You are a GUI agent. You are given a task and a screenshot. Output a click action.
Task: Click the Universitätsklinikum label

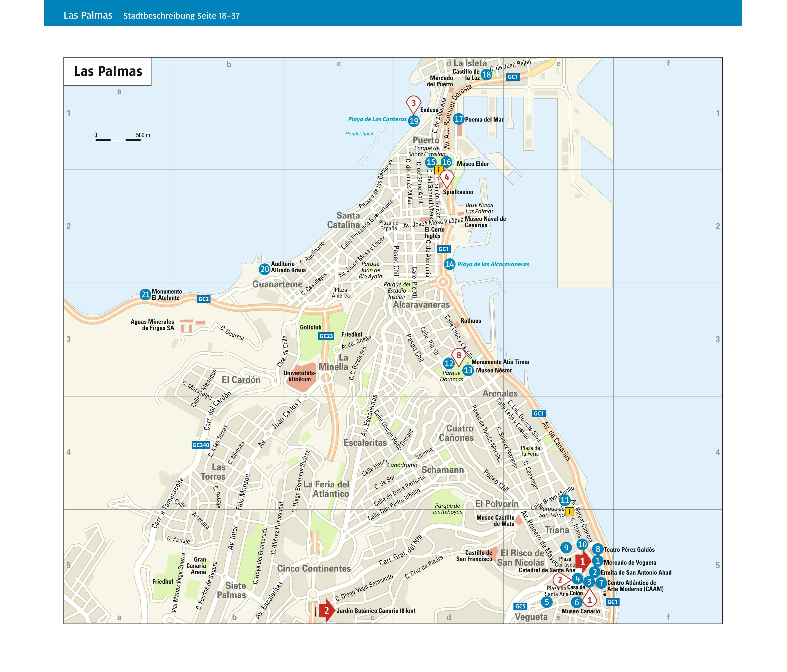click(299, 376)
